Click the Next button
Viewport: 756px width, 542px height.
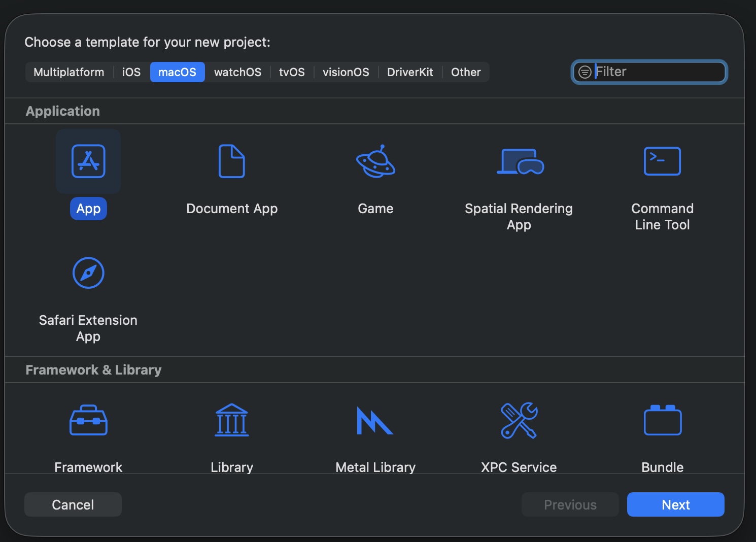[676, 504]
